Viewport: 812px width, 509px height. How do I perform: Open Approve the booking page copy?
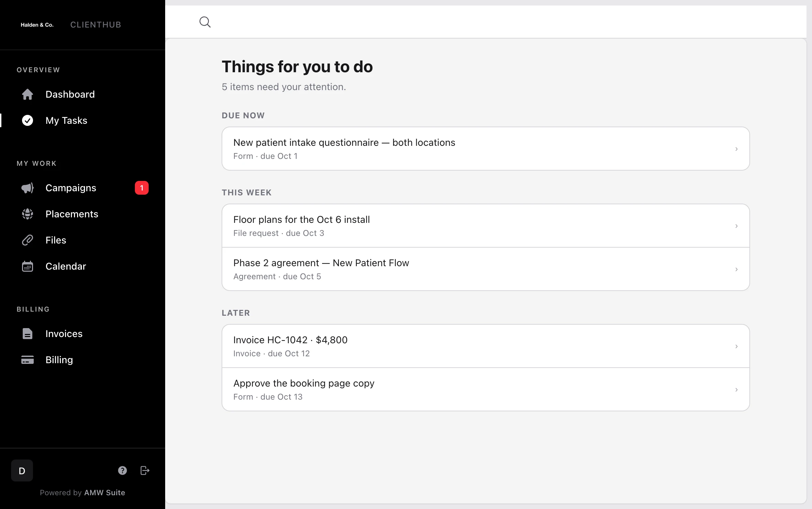click(x=486, y=389)
